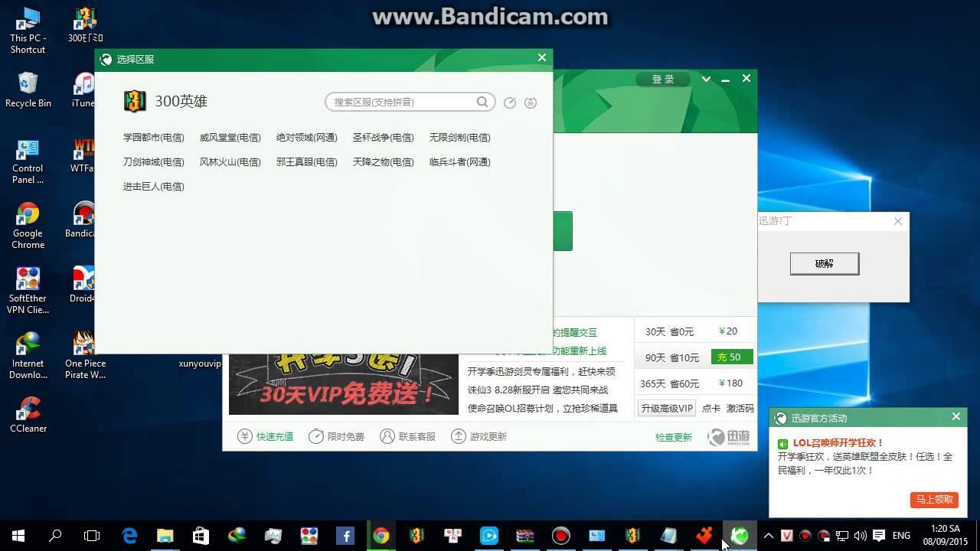Open the 30天VIP免费送 banner

tap(344, 385)
